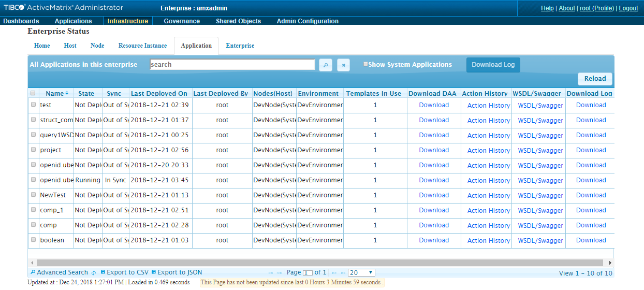Click the blue Download Log button
The height and width of the screenshot is (290, 644).
[x=493, y=65]
